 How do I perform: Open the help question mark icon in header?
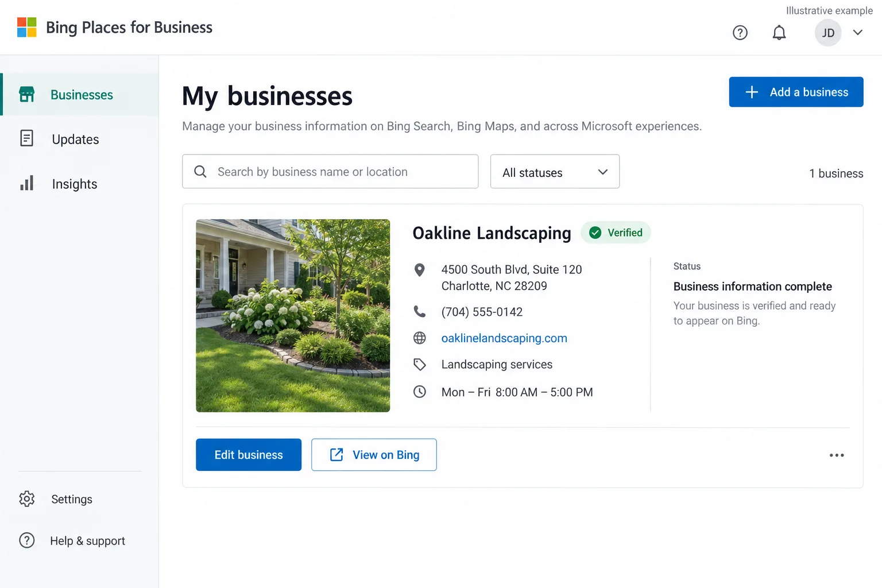(740, 33)
